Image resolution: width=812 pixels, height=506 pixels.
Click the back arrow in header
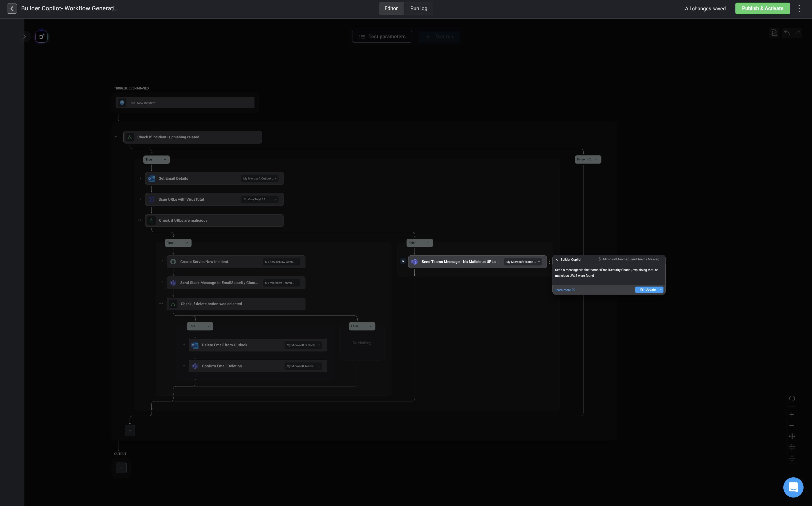click(12, 8)
